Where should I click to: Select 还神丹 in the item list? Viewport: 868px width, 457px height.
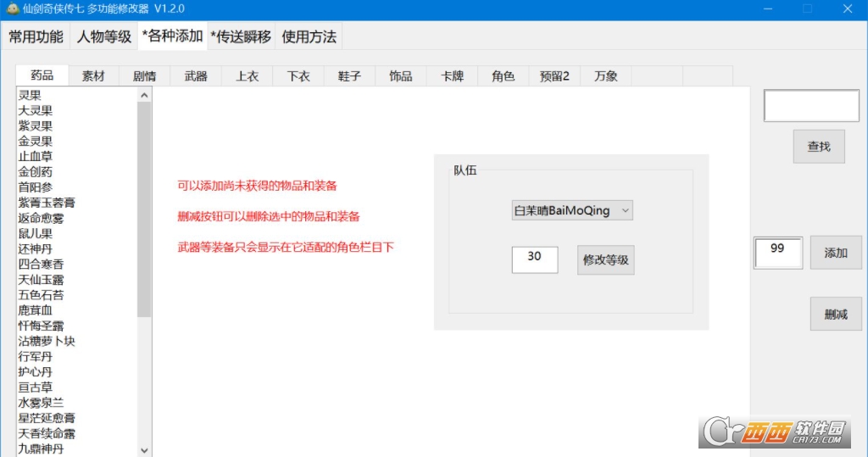[x=36, y=248]
